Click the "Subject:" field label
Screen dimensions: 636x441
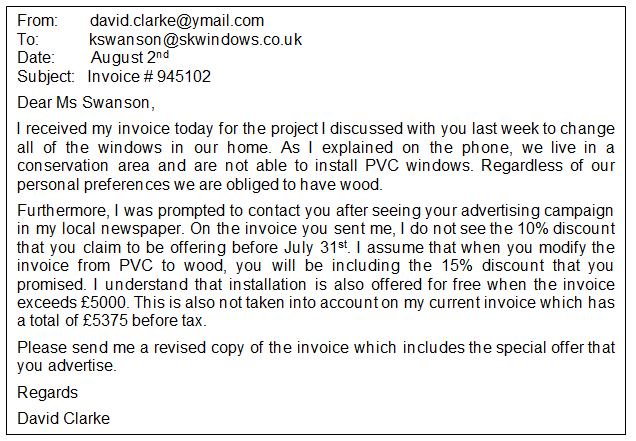point(46,76)
